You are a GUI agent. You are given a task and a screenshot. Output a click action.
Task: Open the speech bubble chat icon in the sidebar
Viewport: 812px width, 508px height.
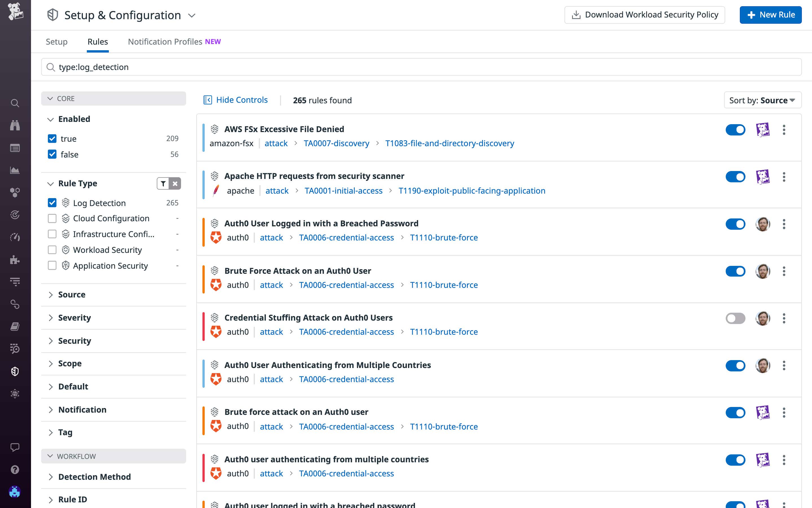15,447
